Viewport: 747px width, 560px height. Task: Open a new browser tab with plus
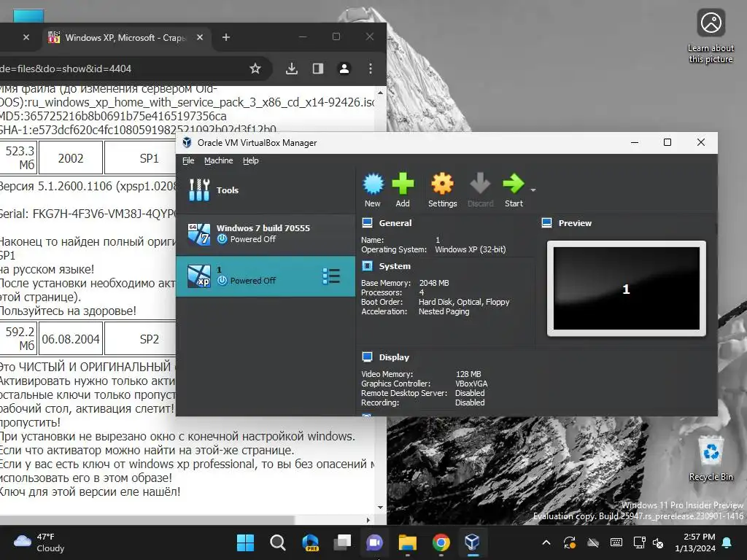point(226,37)
